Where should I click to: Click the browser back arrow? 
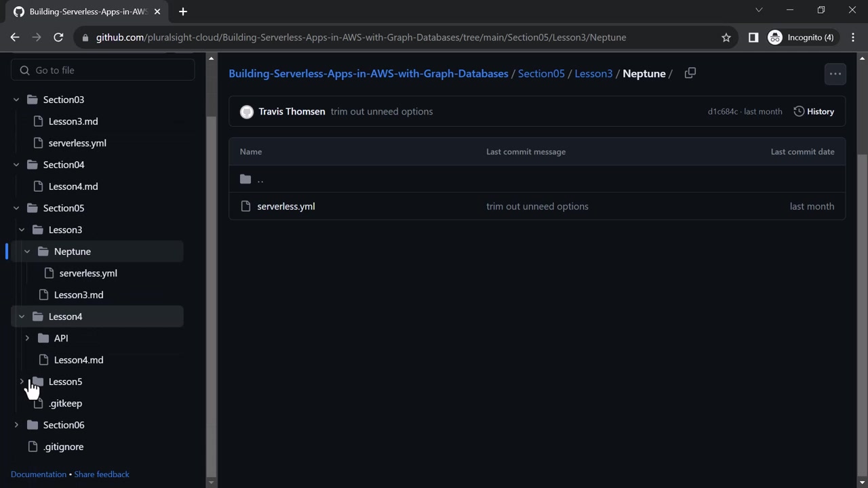pos(15,37)
